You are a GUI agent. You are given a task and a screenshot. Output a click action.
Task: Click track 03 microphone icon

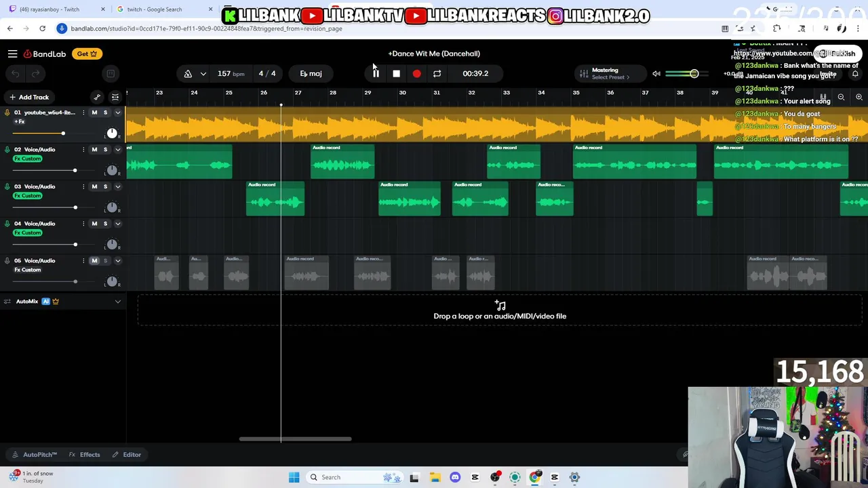pyautogui.click(x=7, y=186)
